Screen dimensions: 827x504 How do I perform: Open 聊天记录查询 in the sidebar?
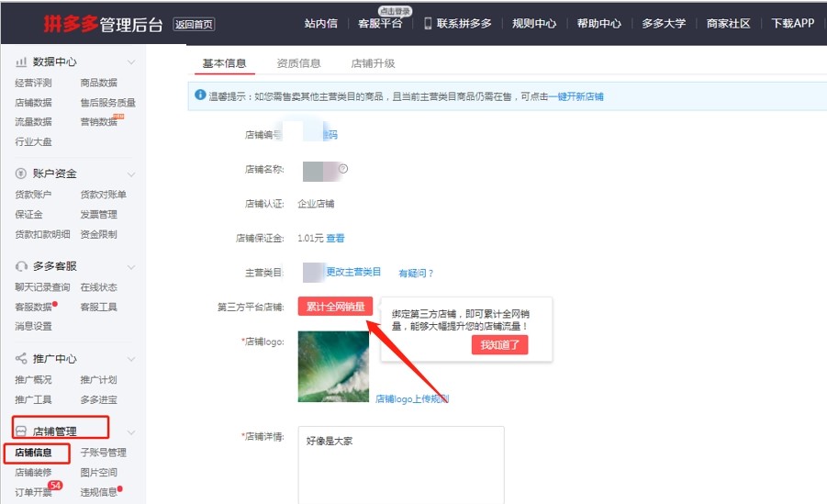(42, 287)
